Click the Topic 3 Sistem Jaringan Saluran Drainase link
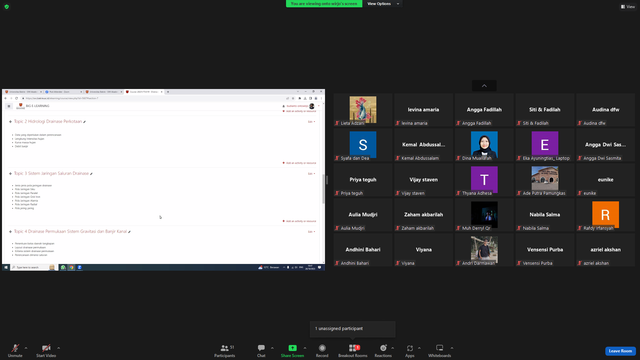640x360 pixels. point(51,173)
